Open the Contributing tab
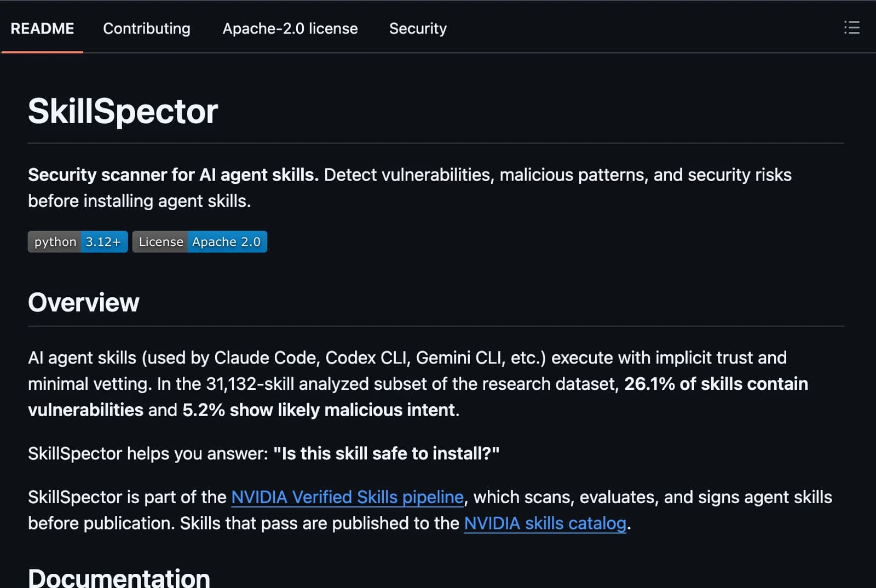 tap(147, 28)
